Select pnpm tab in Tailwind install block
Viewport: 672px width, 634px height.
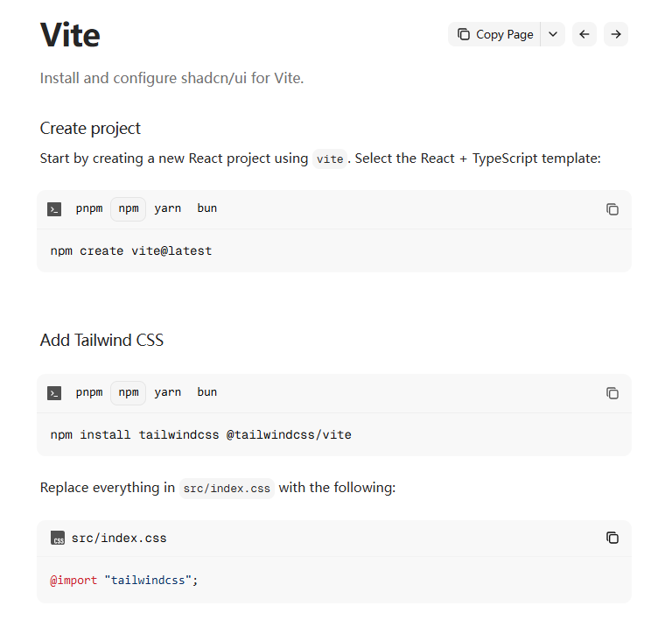pyautogui.click(x=89, y=392)
